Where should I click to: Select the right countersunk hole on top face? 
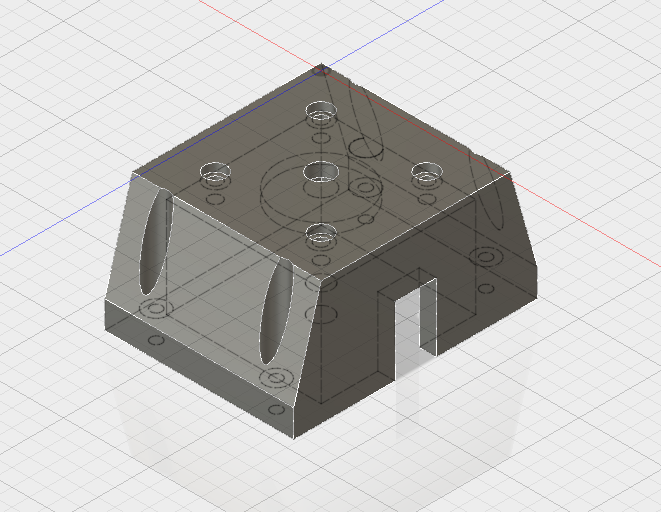(427, 172)
